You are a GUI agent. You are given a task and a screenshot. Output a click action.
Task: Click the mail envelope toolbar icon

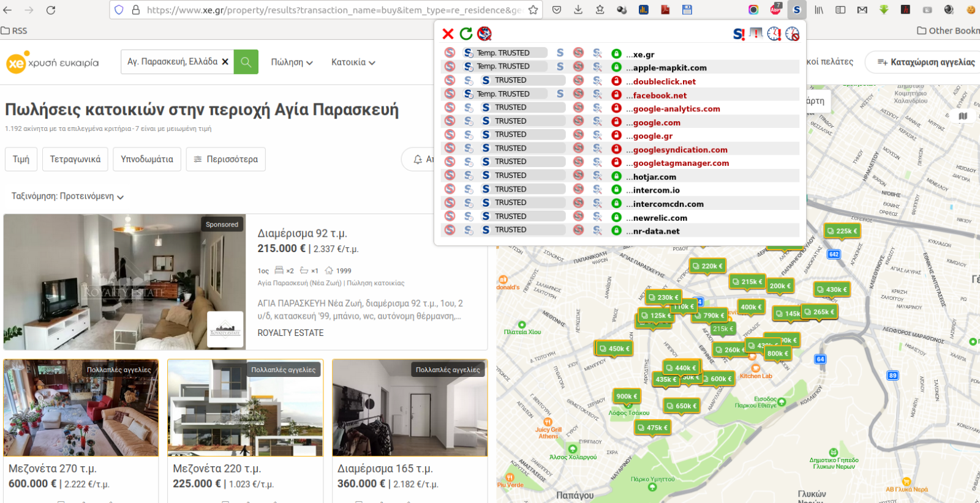click(862, 10)
